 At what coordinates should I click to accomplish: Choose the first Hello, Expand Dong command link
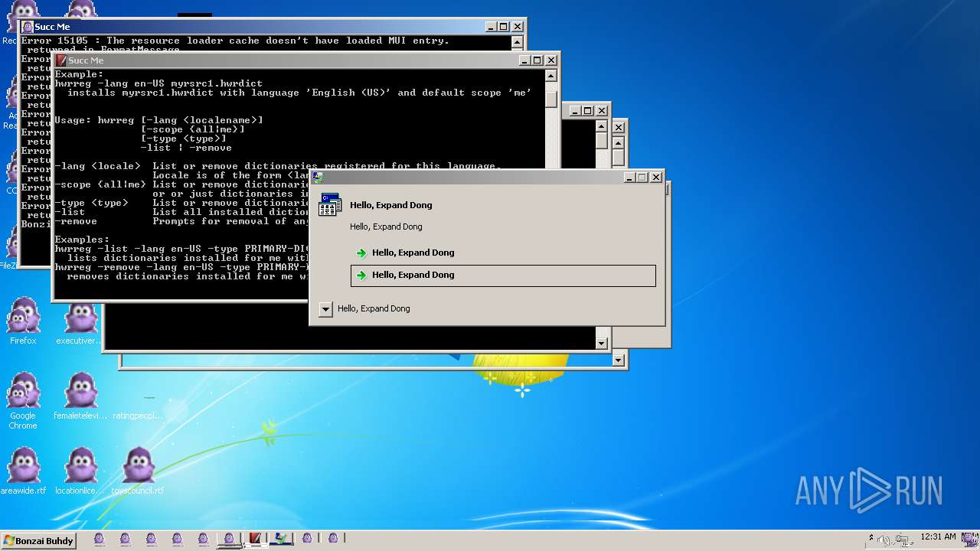tap(503, 253)
